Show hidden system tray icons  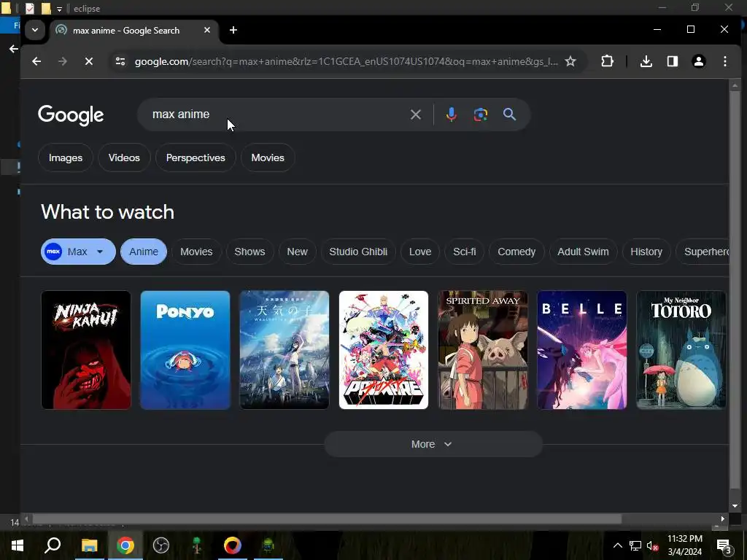click(x=617, y=545)
